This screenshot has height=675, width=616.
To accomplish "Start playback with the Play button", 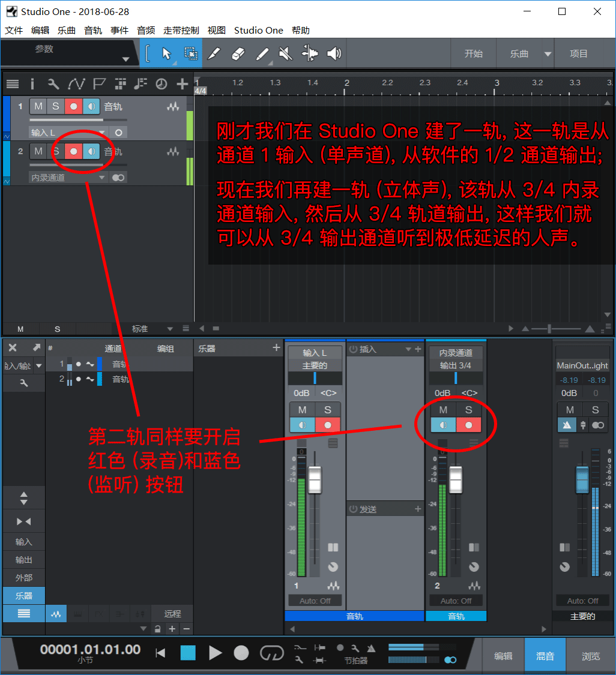I will pyautogui.click(x=215, y=653).
